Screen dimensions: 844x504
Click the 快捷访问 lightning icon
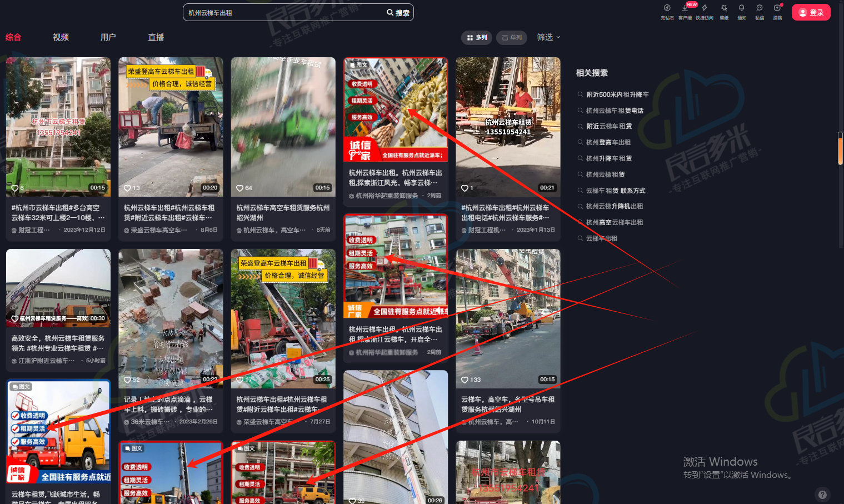[705, 8]
